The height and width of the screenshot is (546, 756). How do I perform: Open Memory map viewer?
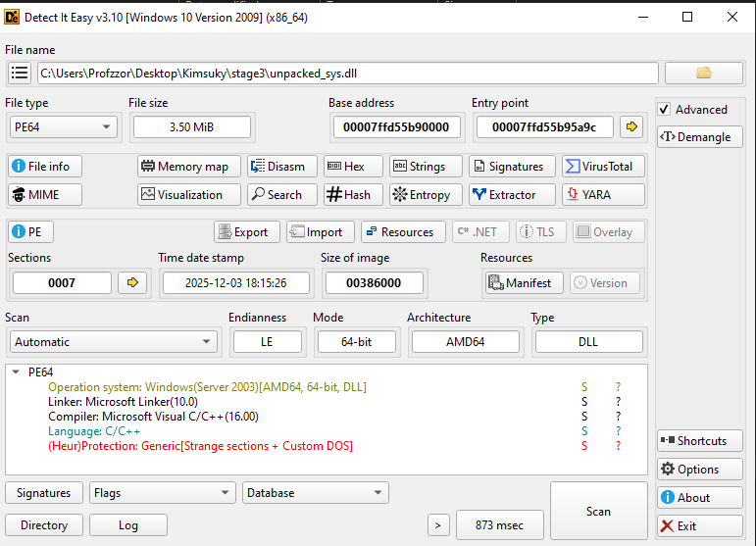point(189,167)
